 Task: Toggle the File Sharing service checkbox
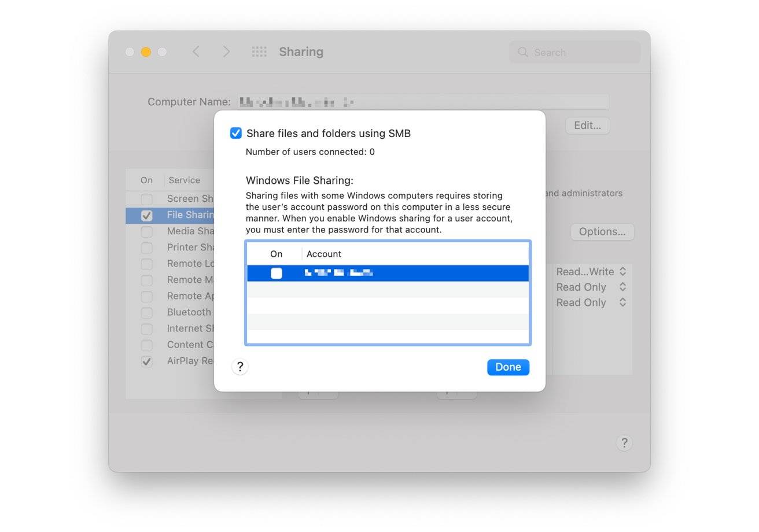(147, 215)
